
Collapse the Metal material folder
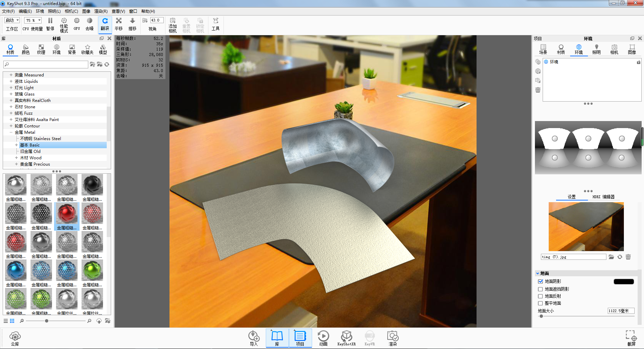(x=11, y=132)
